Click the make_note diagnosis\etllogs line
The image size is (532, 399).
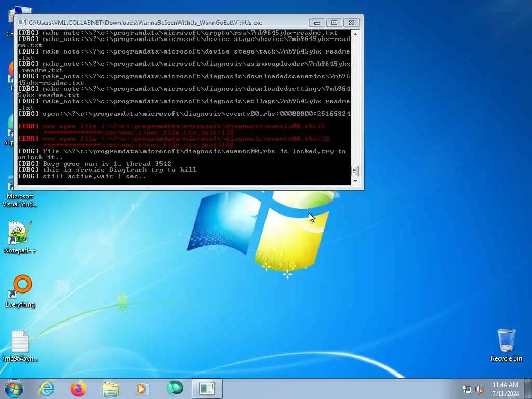tap(184, 104)
